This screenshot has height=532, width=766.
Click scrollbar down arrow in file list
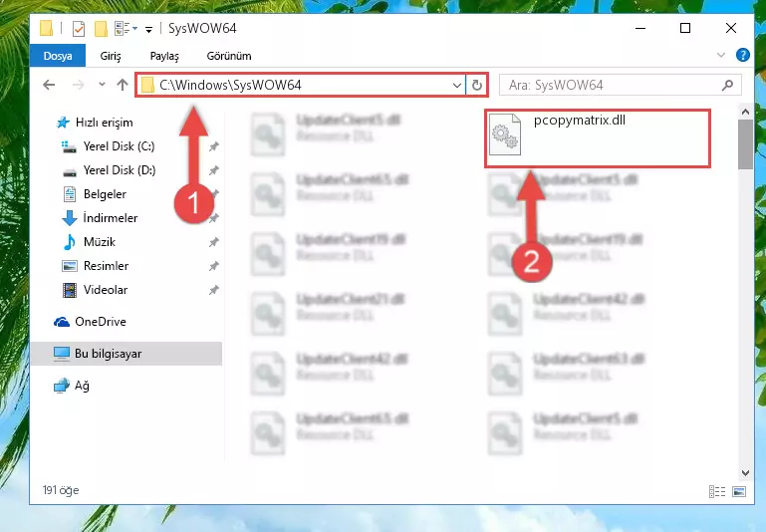745,472
